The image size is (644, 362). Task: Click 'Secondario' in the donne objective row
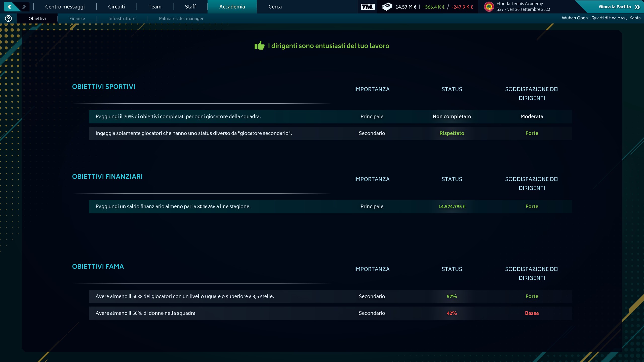(x=372, y=313)
